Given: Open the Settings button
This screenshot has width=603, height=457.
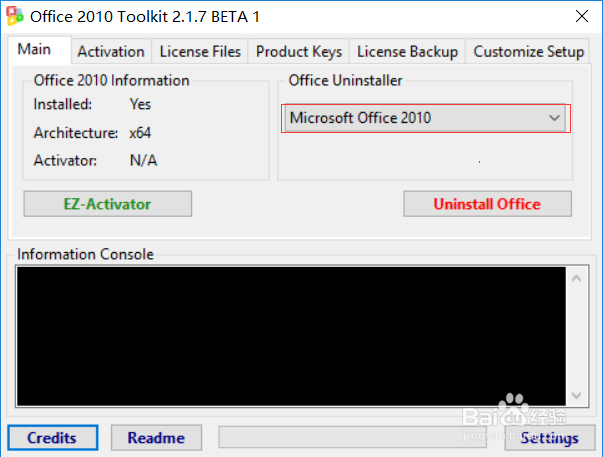Looking at the screenshot, I should 549,438.
